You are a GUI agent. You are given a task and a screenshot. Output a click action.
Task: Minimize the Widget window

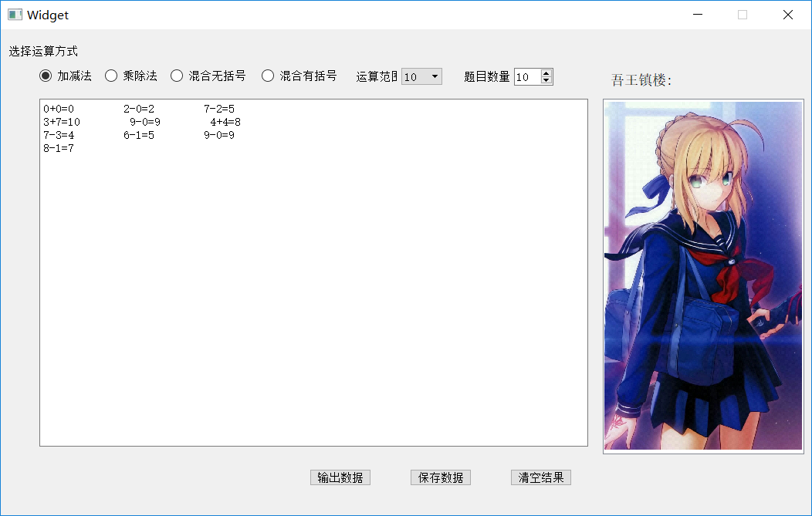698,15
